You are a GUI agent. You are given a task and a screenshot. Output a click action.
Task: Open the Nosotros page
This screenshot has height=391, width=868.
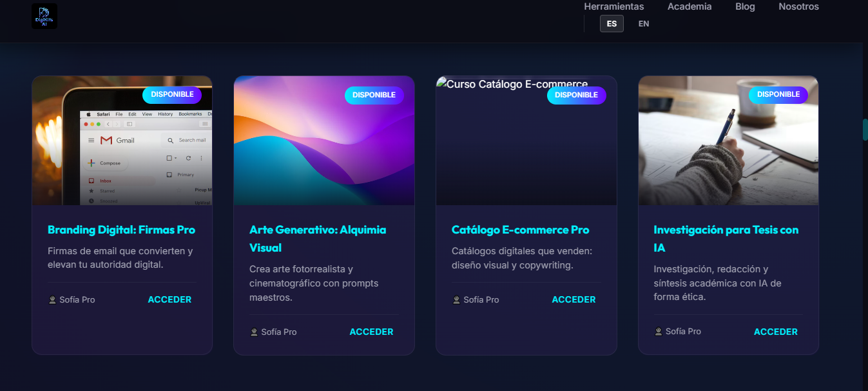[798, 6]
